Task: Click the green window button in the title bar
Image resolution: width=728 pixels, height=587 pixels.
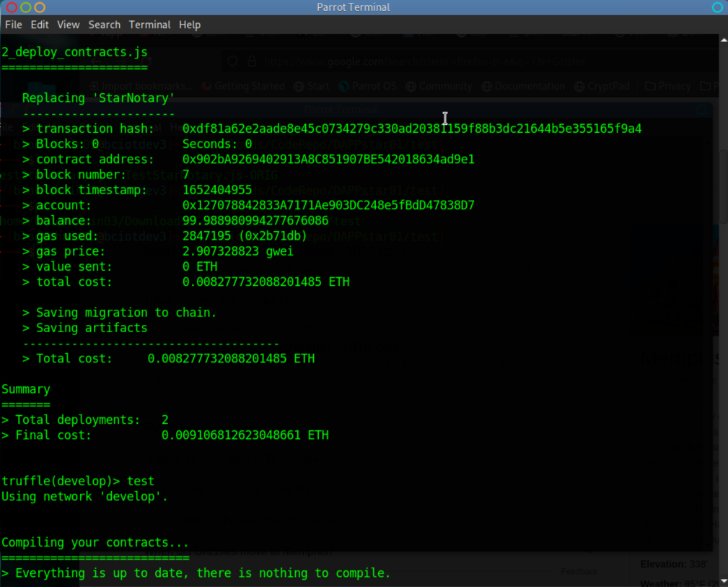Action: click(x=26, y=7)
